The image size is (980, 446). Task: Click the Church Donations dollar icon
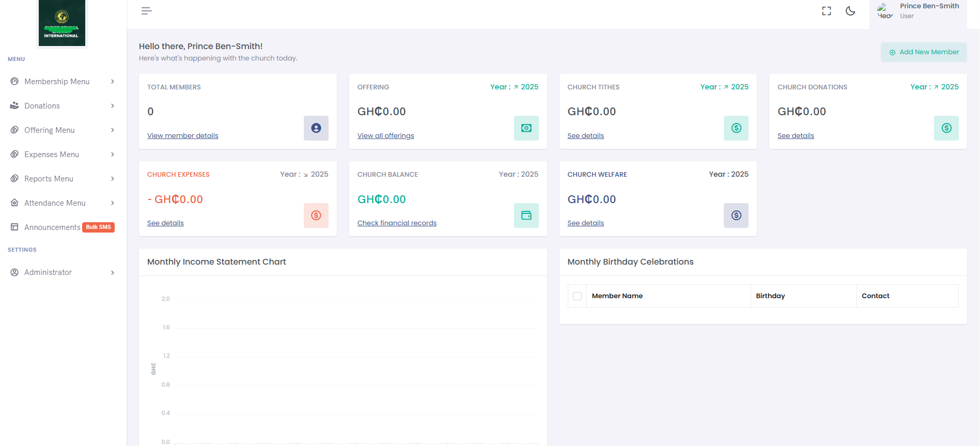click(946, 128)
